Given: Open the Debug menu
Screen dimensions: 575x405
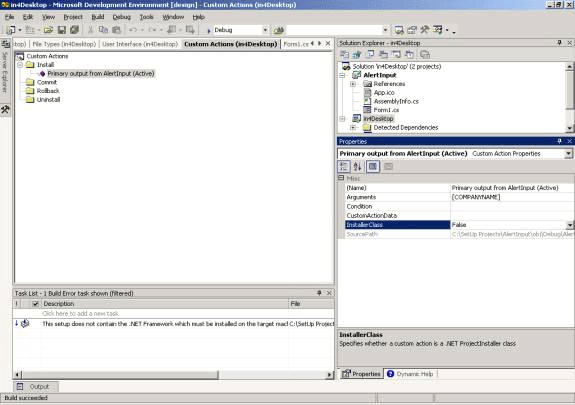Looking at the screenshot, I should click(121, 17).
